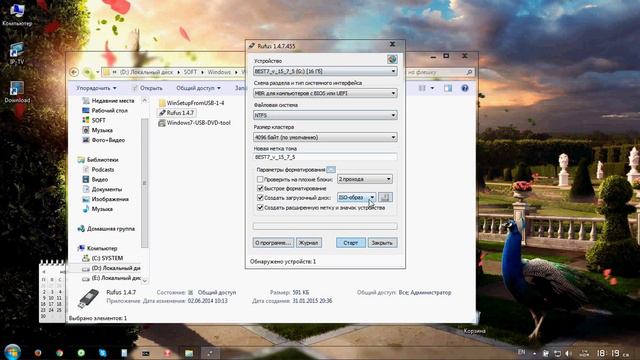Open Documents (Документы) library in sidebar
The width and height of the screenshot is (640, 360).
(x=102, y=189)
